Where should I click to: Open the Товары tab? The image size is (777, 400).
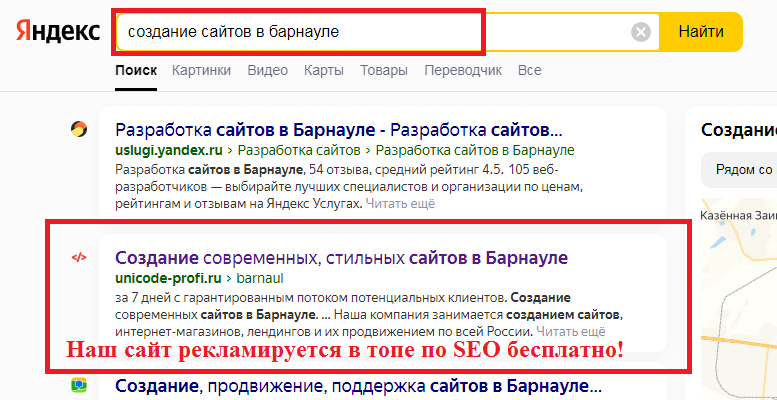tap(384, 70)
